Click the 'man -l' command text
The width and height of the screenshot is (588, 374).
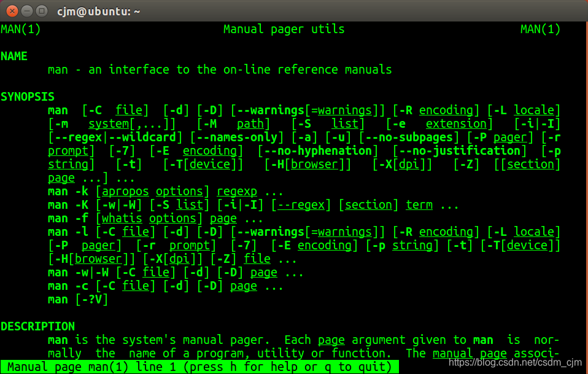point(68,232)
